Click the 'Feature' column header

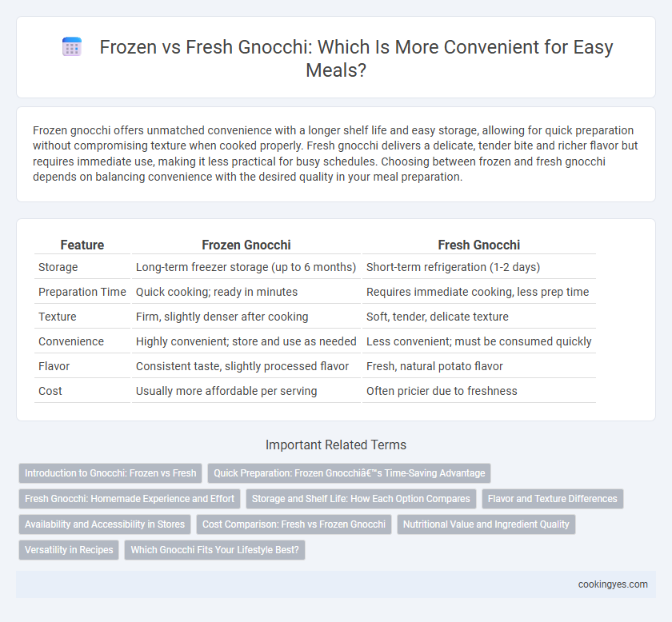pos(82,245)
